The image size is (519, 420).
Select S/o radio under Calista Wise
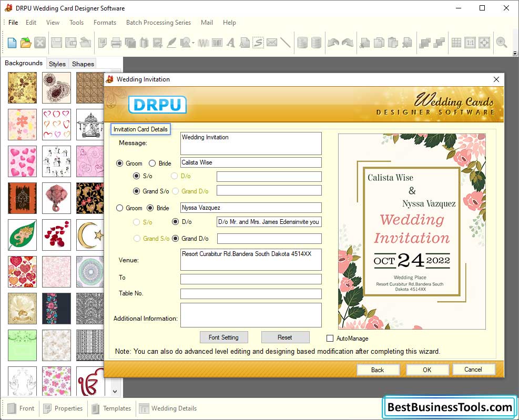tap(136, 176)
